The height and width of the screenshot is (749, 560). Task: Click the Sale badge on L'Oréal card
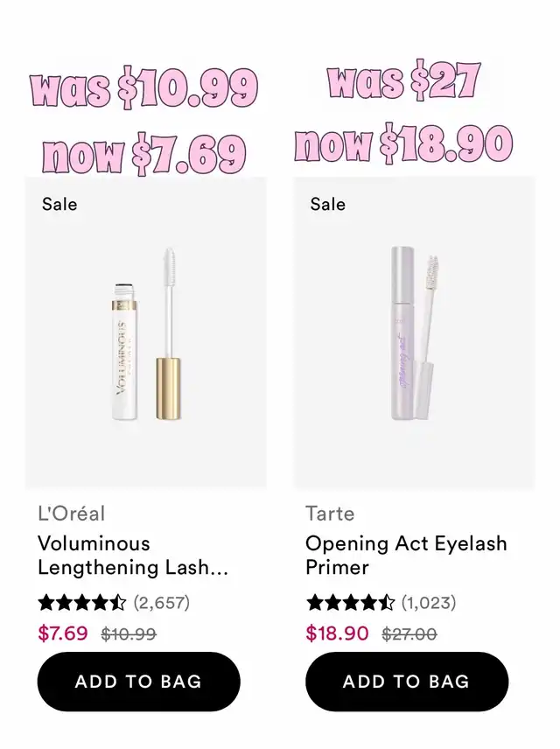click(x=59, y=205)
